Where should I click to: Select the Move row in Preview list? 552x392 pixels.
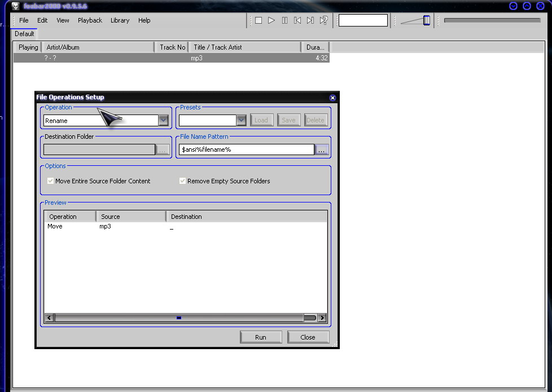pyautogui.click(x=186, y=226)
